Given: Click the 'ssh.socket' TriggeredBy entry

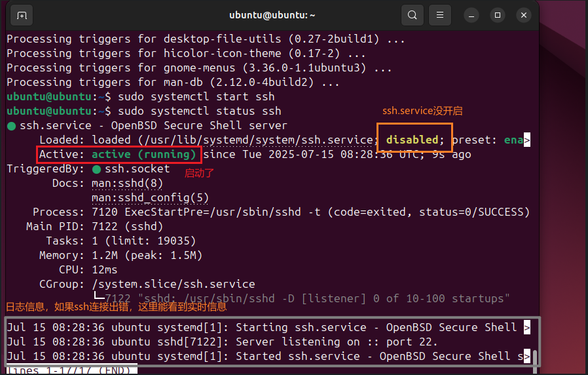Looking at the screenshot, I should [138, 169].
